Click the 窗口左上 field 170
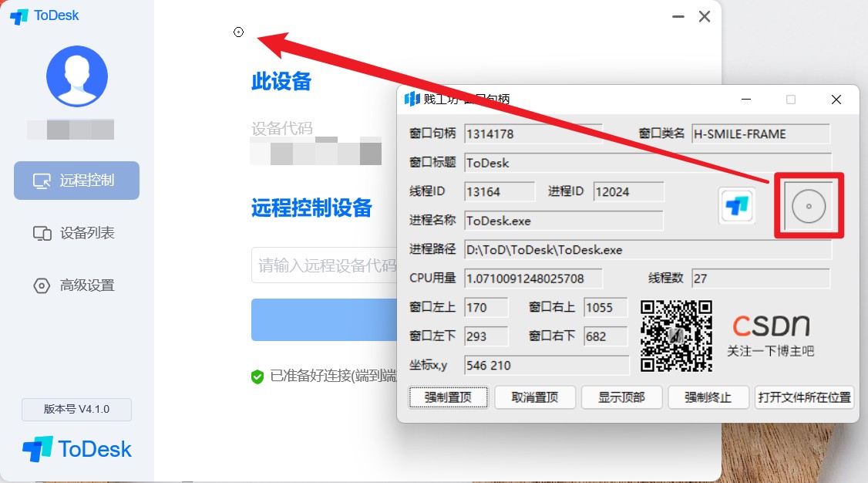This screenshot has width=868, height=483. (x=486, y=307)
